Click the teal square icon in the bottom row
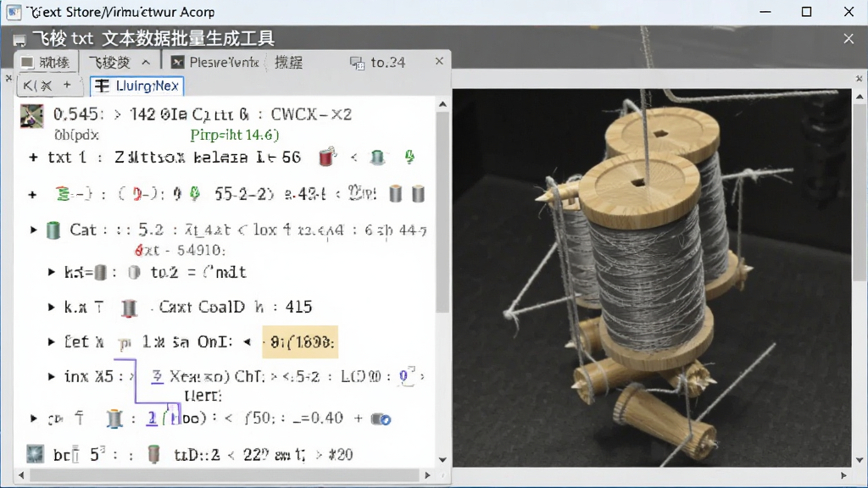868x488 pixels. click(x=35, y=454)
